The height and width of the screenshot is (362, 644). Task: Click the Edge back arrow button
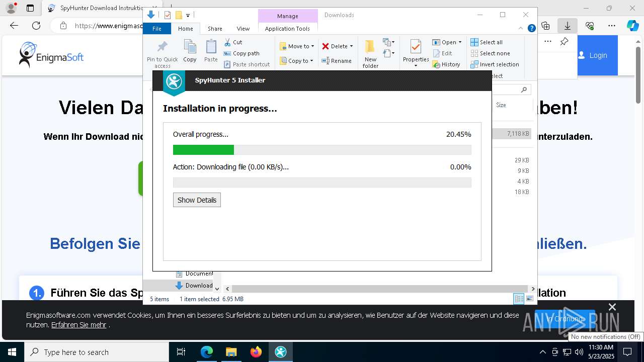point(14,26)
